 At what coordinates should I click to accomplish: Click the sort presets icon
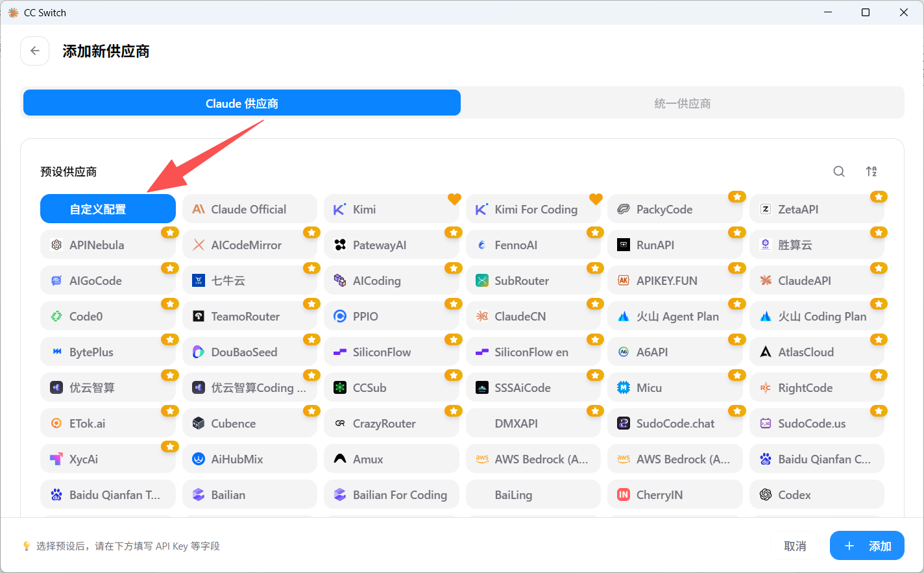tap(871, 171)
